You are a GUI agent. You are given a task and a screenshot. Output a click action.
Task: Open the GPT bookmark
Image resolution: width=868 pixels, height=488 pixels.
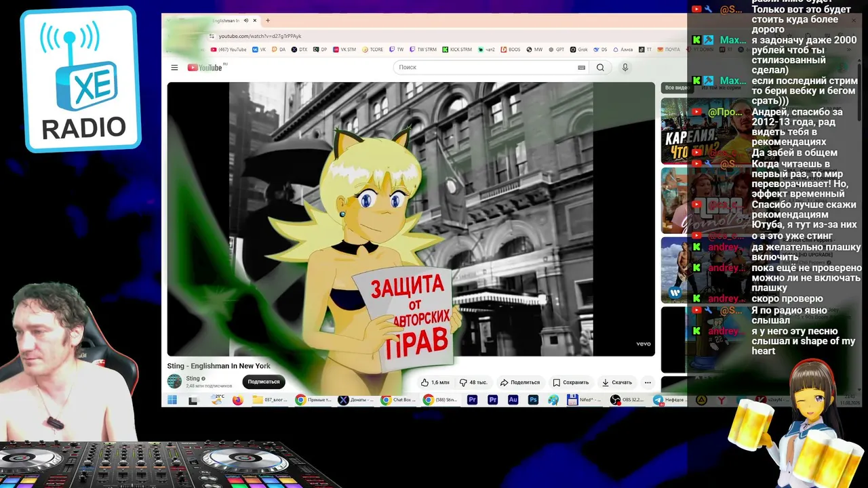[556, 49]
